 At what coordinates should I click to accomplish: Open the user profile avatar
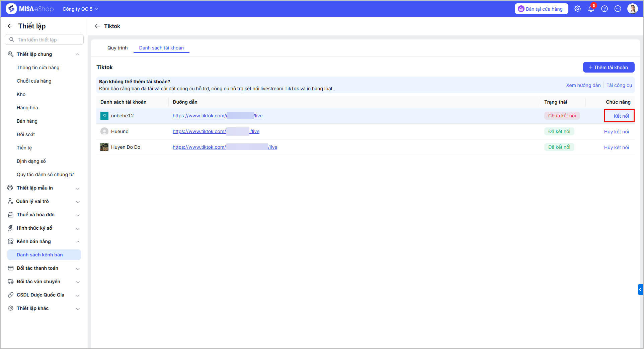click(633, 9)
